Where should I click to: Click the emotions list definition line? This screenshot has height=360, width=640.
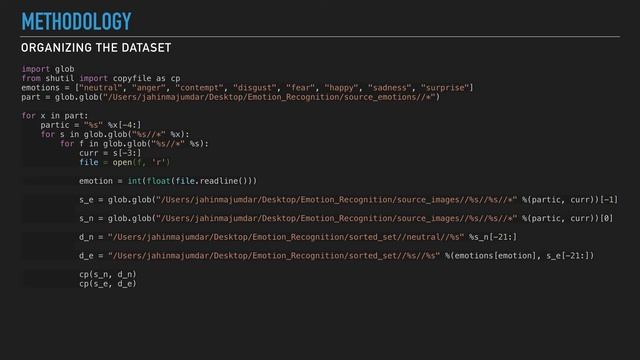(247, 88)
